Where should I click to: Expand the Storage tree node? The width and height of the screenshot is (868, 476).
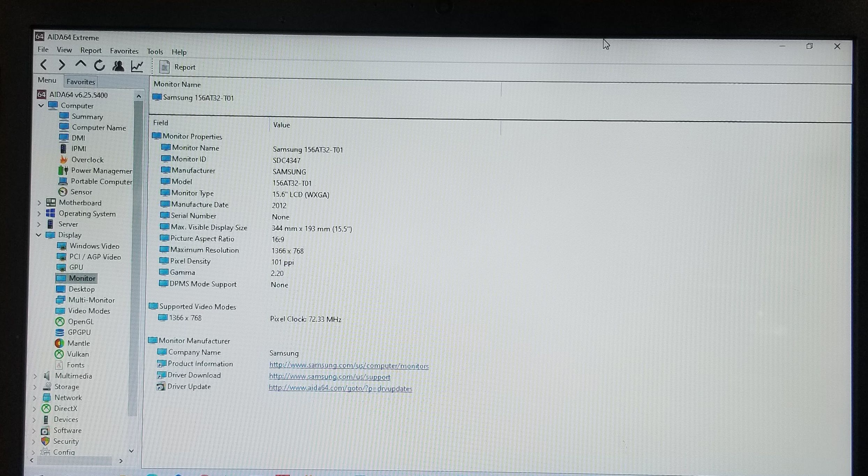35,387
